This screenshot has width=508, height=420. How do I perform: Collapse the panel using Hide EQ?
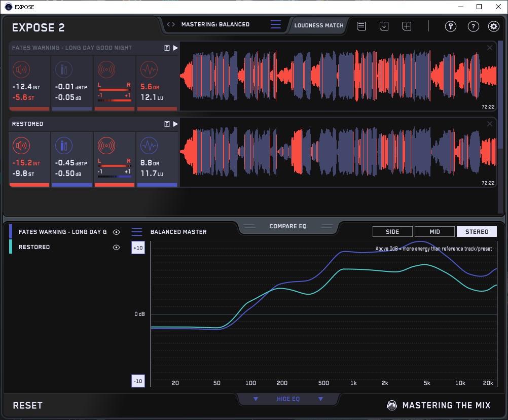click(x=288, y=399)
